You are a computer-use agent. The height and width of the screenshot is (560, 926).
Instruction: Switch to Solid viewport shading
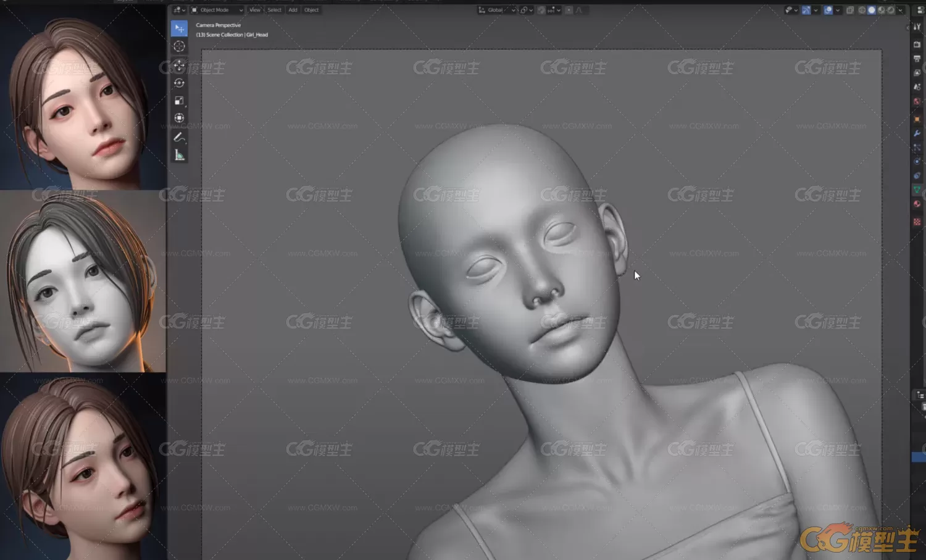872,10
